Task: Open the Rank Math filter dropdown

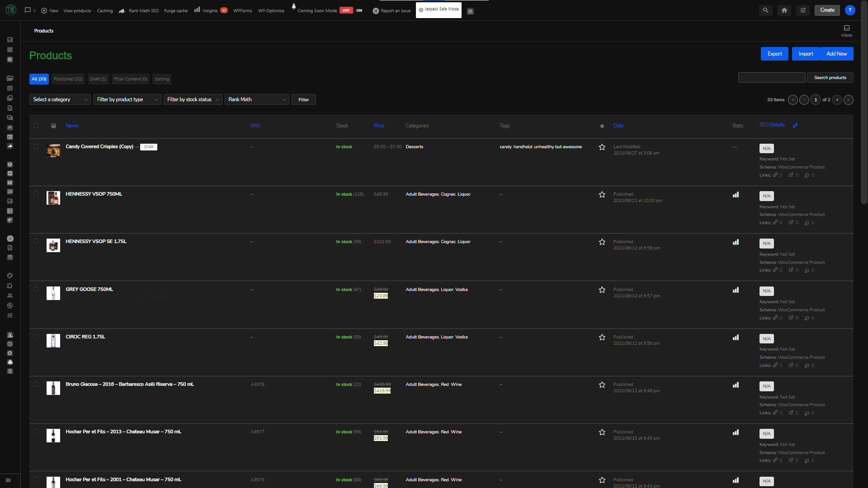Action: tap(257, 99)
